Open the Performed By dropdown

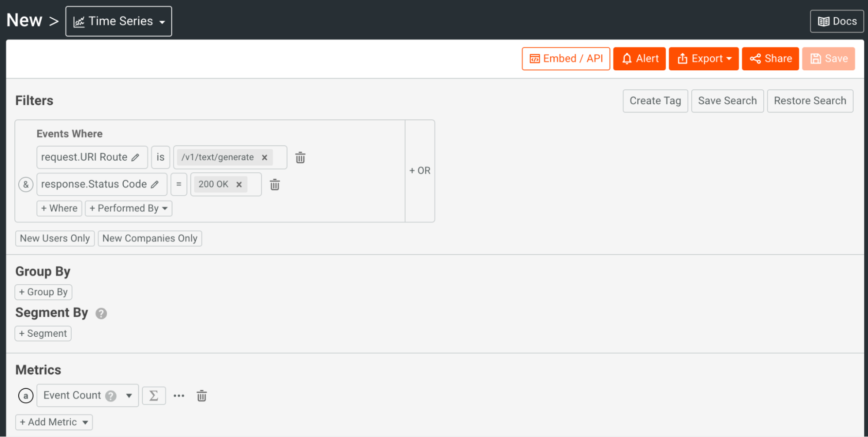129,208
